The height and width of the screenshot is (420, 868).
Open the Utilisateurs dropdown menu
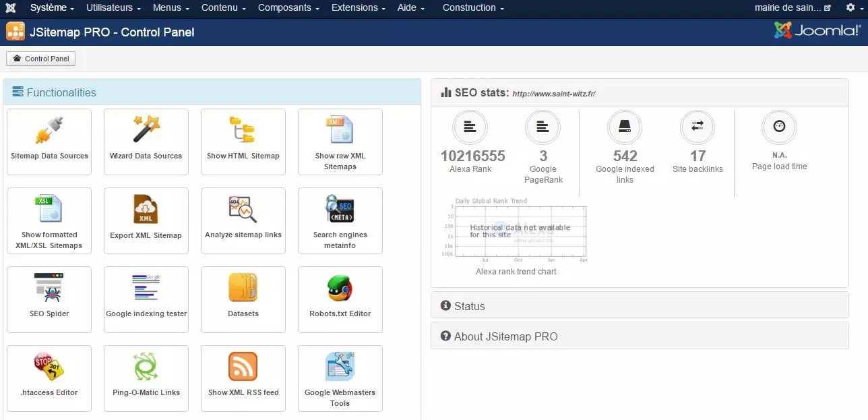click(x=114, y=8)
